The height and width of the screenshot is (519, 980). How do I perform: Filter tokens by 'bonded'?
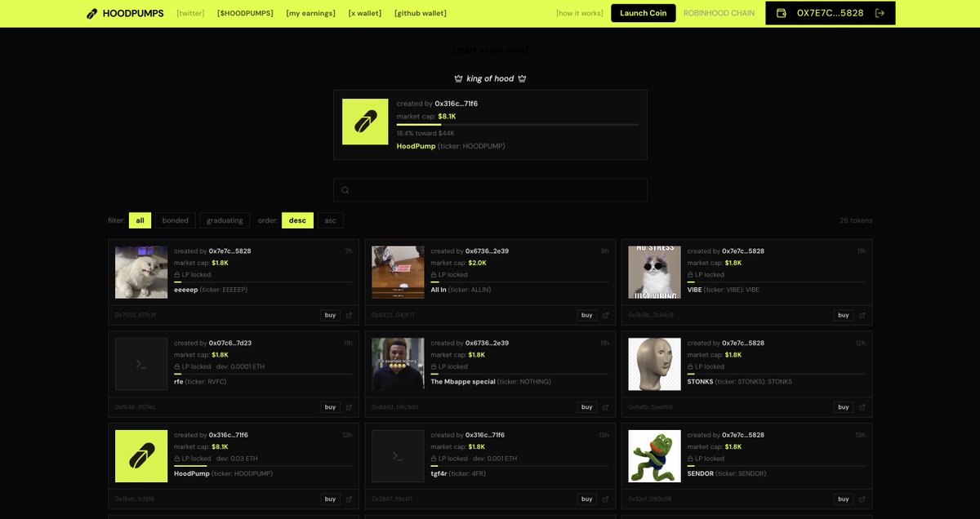pyautogui.click(x=176, y=220)
